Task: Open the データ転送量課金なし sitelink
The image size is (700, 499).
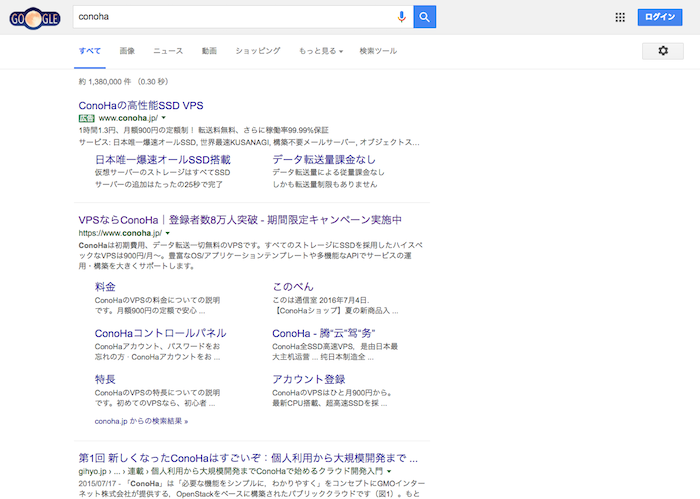Action: coord(324,159)
